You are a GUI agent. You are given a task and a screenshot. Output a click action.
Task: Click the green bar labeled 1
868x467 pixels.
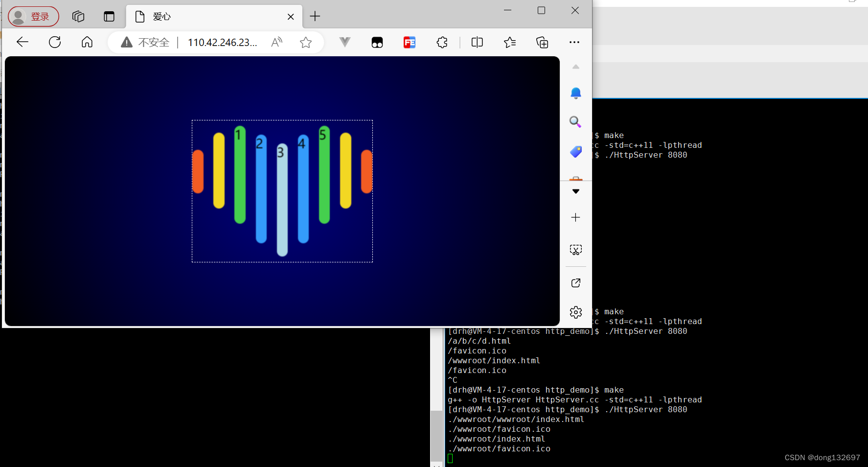tap(240, 175)
